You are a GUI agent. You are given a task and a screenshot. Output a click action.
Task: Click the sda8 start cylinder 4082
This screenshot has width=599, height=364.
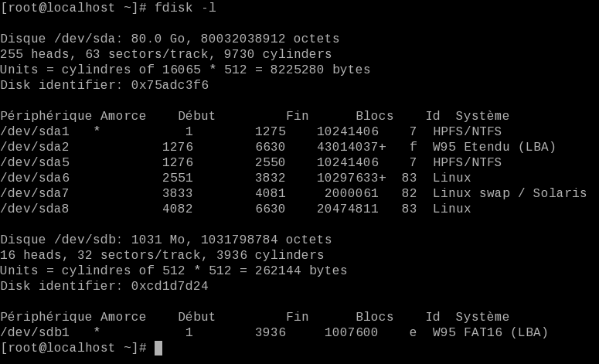[x=178, y=209]
